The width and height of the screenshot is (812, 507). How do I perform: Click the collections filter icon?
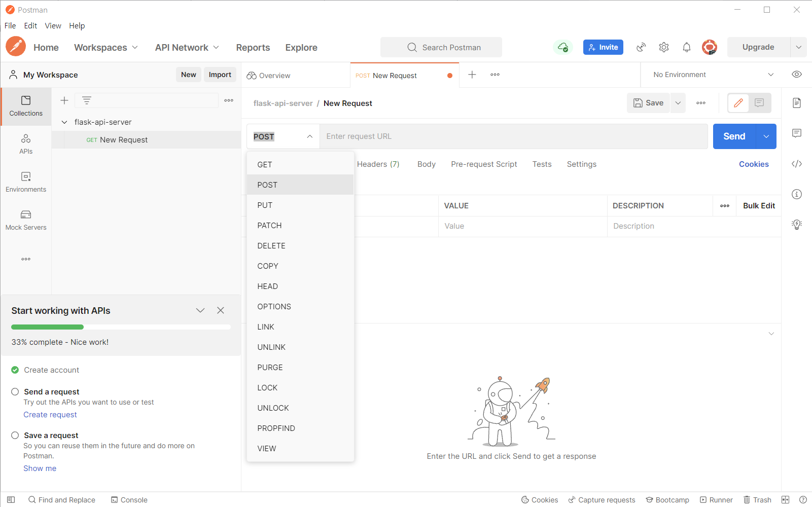(x=87, y=100)
